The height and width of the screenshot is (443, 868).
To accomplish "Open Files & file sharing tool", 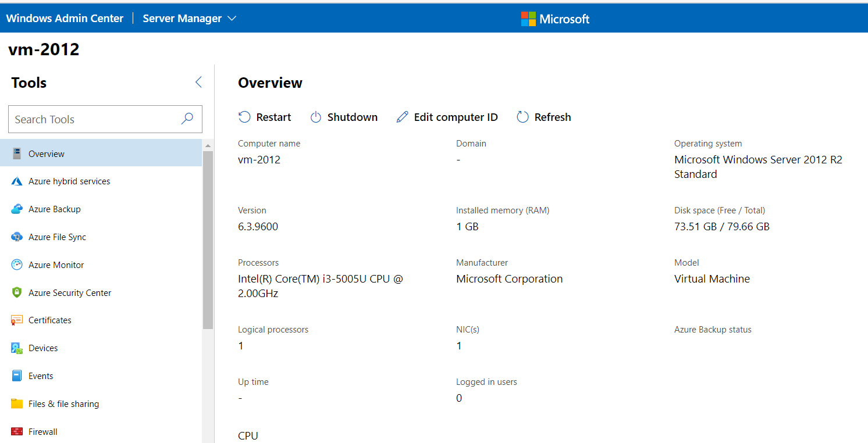I will point(101,403).
